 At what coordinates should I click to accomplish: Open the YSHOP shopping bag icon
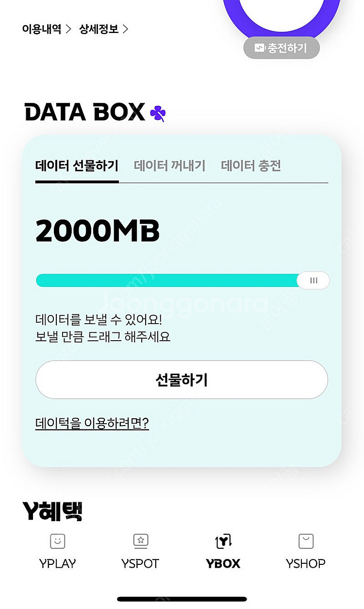(x=306, y=541)
